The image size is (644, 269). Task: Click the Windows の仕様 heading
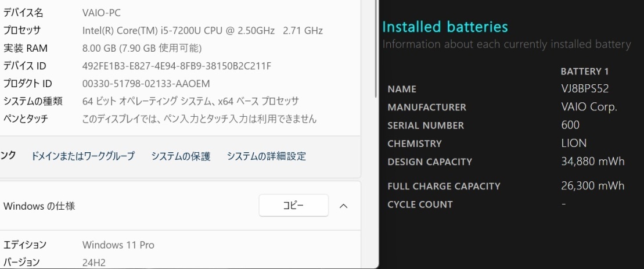(x=39, y=206)
